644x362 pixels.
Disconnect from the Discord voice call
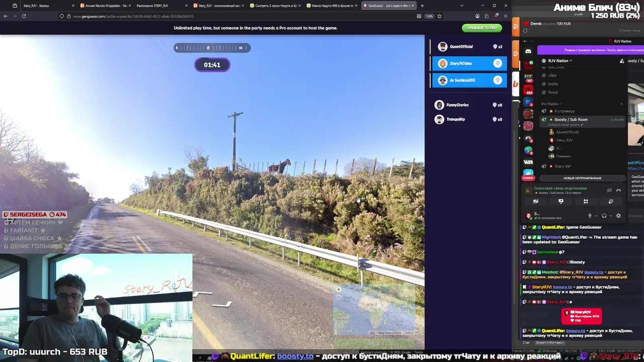click(619, 191)
